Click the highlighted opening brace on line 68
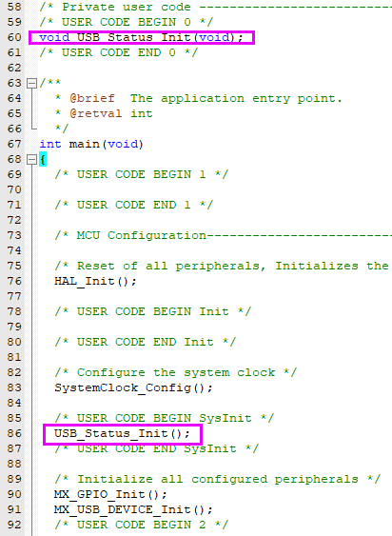The width and height of the screenshot is (392, 536). [x=43, y=160]
